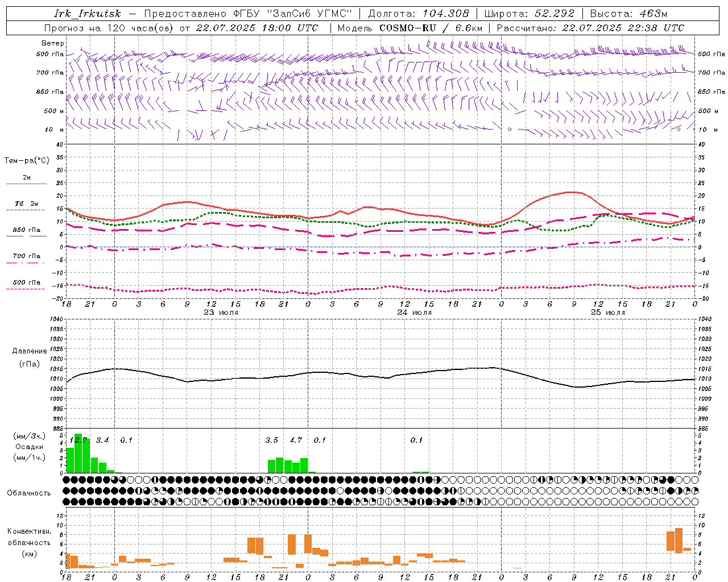This screenshot has width=728, height=582.
Task: Click the "25 июля" date label
Action: point(608,313)
